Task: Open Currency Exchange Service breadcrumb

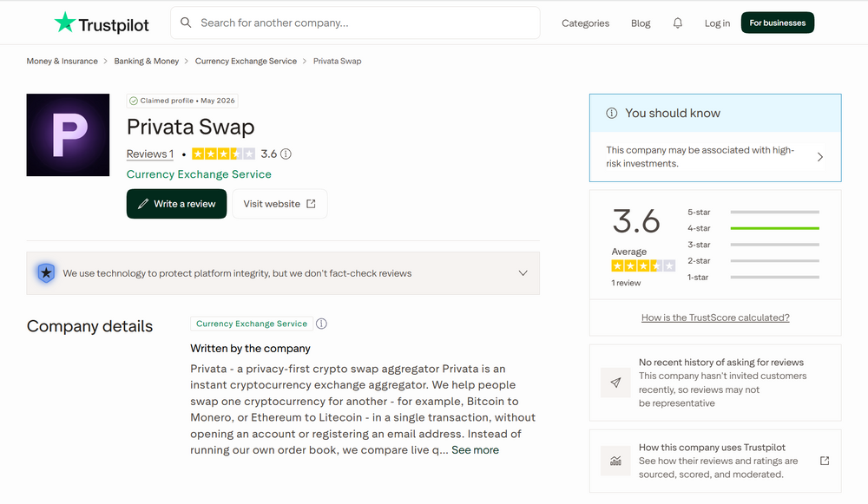Action: (x=246, y=61)
